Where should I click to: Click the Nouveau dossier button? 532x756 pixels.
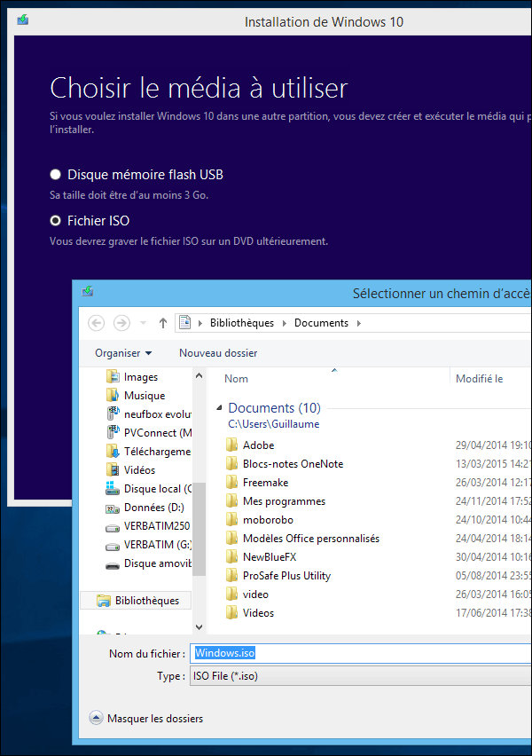click(x=218, y=353)
